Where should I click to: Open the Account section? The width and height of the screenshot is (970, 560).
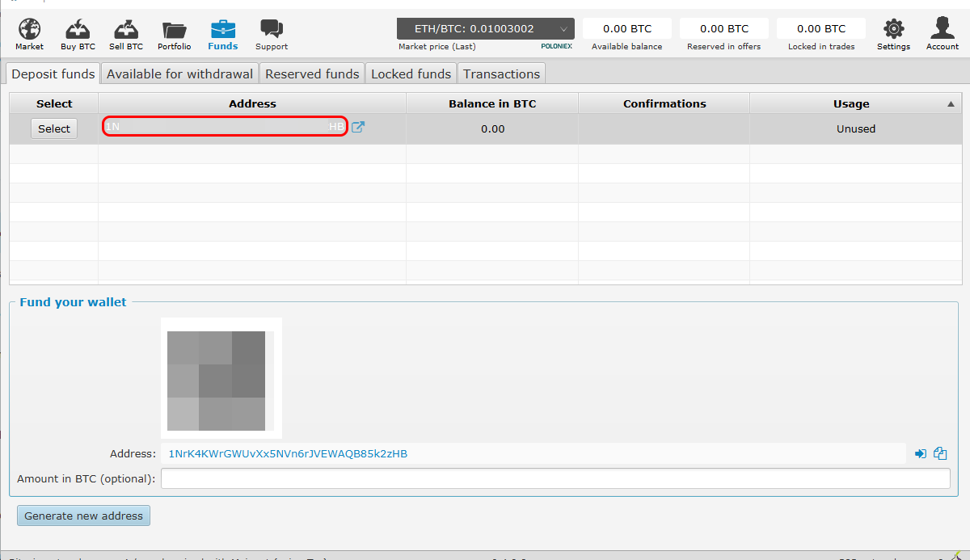coord(943,35)
